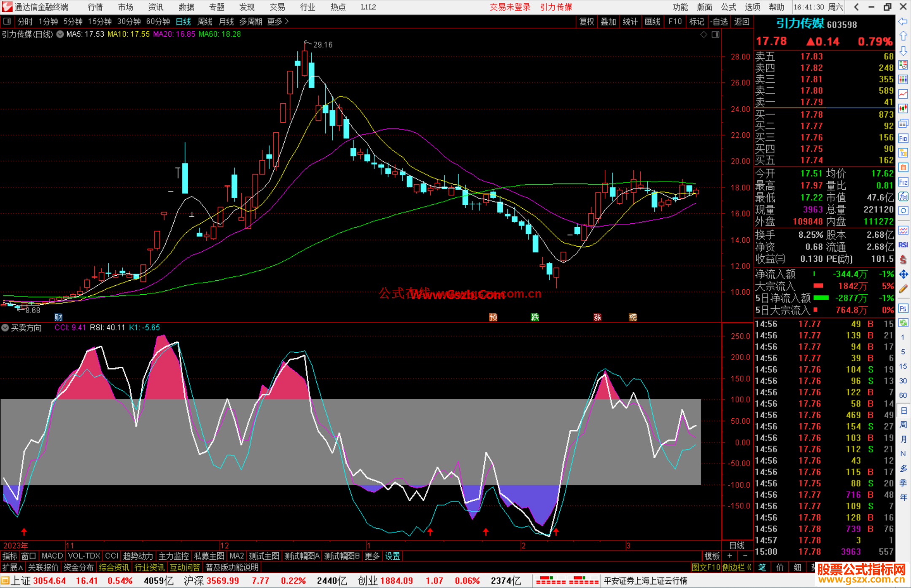Click the F12 sidebar icon
Viewport: 911px width, 588px height.
(903, 182)
